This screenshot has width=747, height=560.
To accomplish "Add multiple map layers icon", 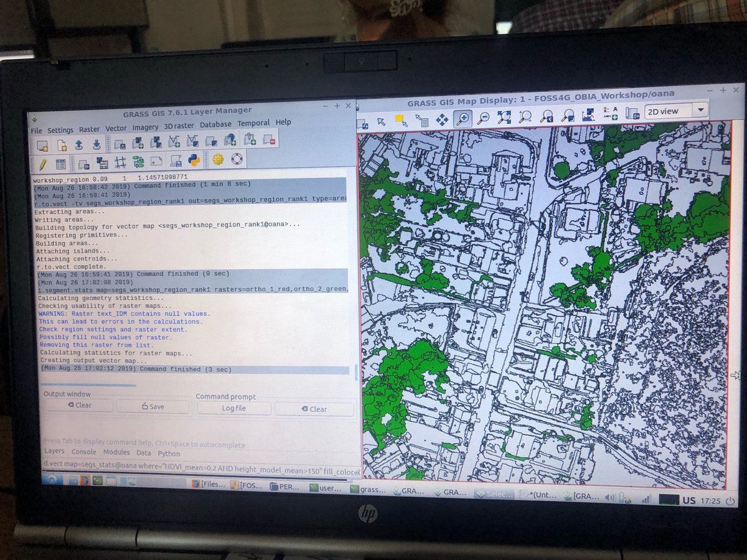I will [120, 144].
